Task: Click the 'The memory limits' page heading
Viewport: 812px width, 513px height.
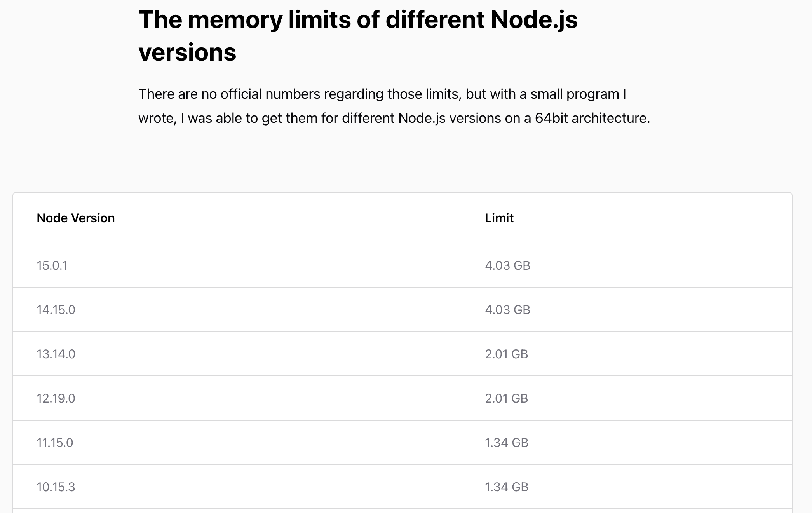Action: [357, 19]
